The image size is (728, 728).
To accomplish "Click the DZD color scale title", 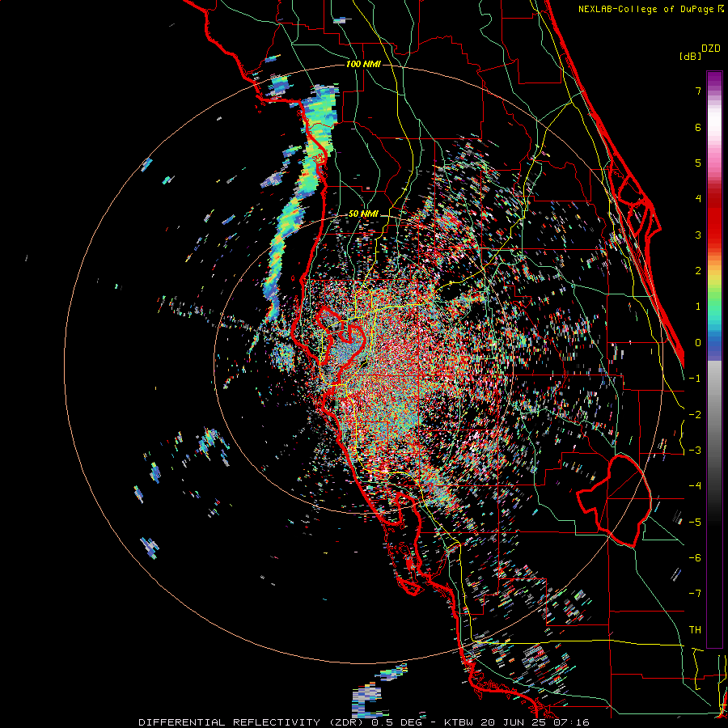I will pyautogui.click(x=711, y=49).
